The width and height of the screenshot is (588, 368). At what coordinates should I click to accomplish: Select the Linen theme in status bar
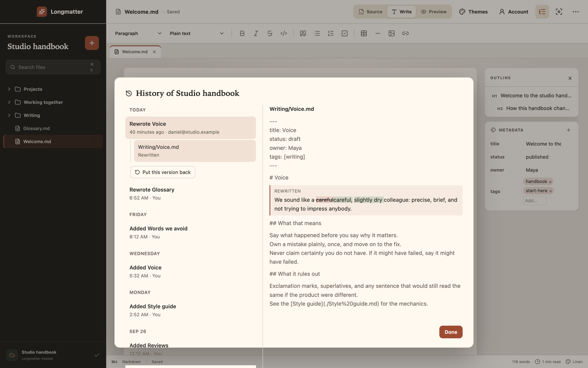[x=574, y=362]
